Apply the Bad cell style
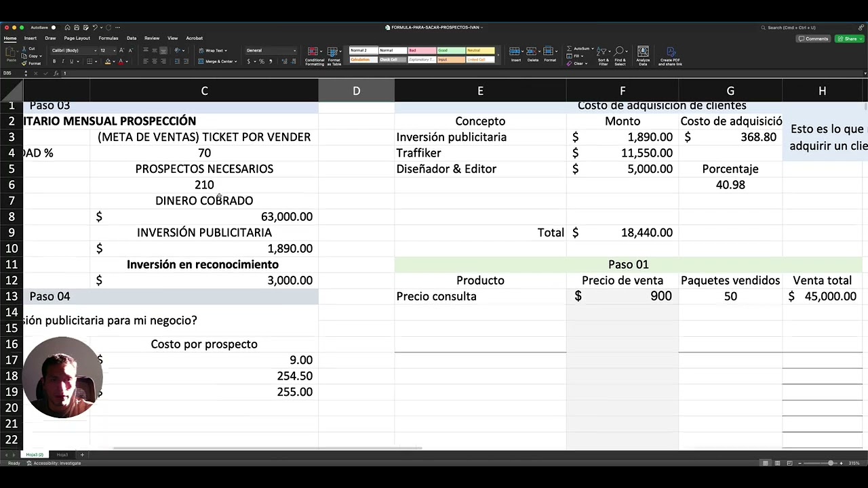 point(422,50)
